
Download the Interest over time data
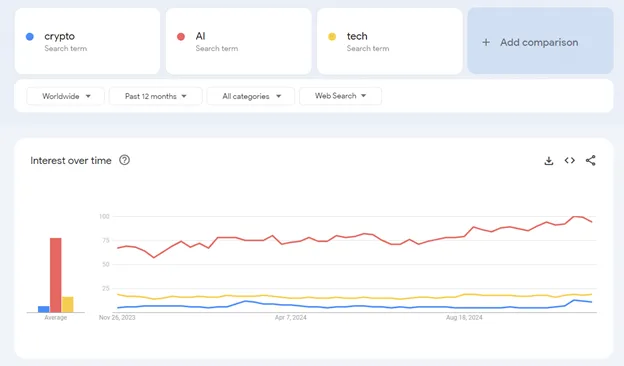(x=549, y=161)
